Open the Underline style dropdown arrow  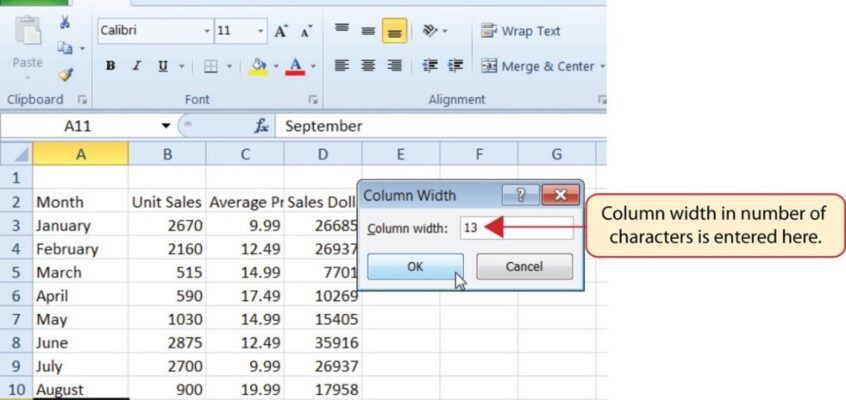(x=182, y=67)
